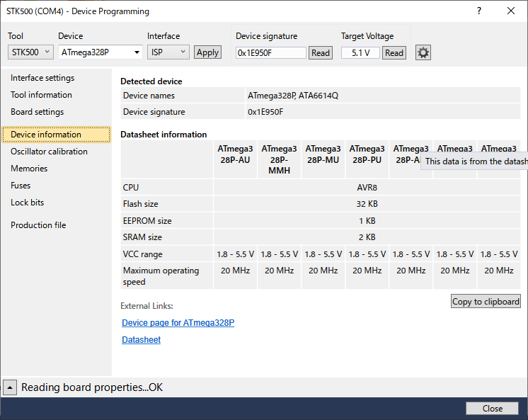This screenshot has width=528, height=420.
Task: Open the settings gear icon
Action: pyautogui.click(x=423, y=52)
